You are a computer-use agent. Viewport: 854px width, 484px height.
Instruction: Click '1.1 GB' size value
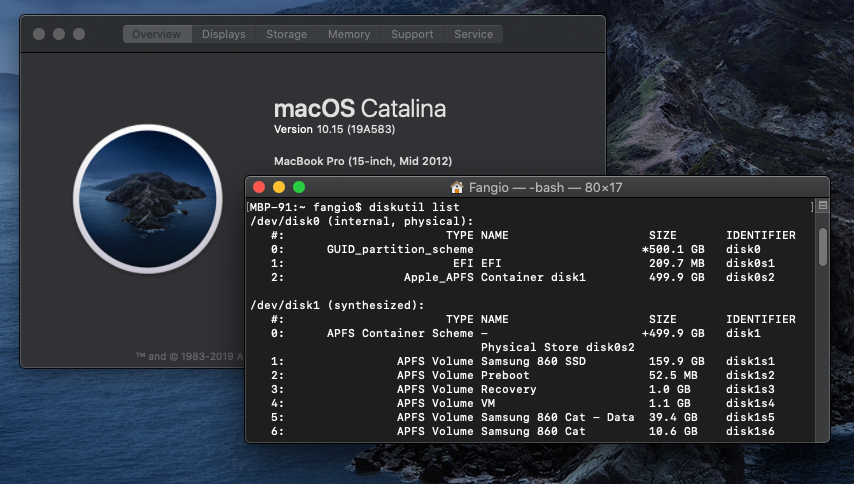[x=670, y=404]
